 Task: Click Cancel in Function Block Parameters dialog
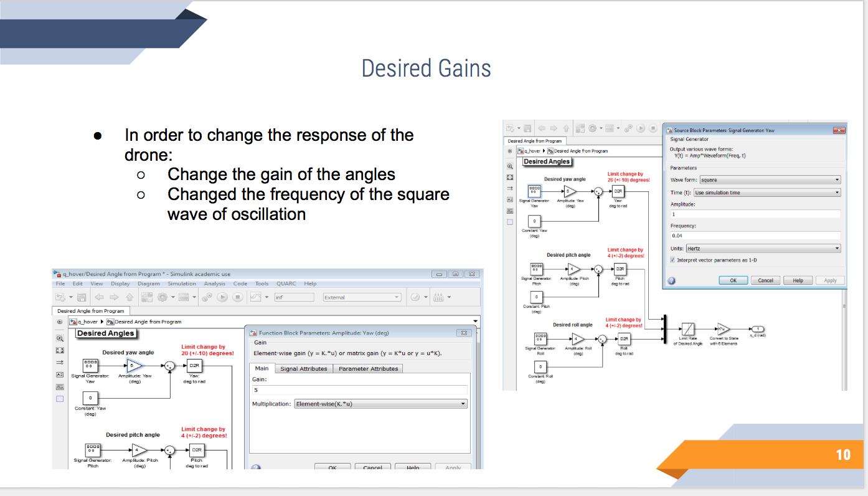click(x=372, y=467)
